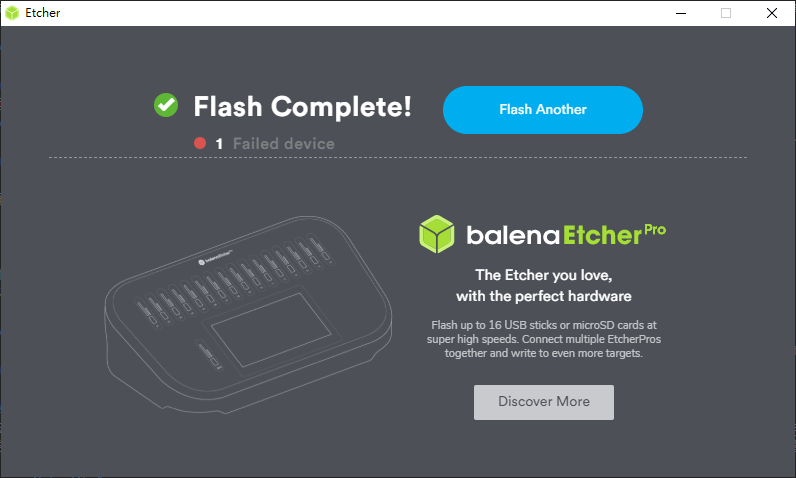The height and width of the screenshot is (478, 796).
Task: Click the red failed device dot
Action: (x=200, y=143)
